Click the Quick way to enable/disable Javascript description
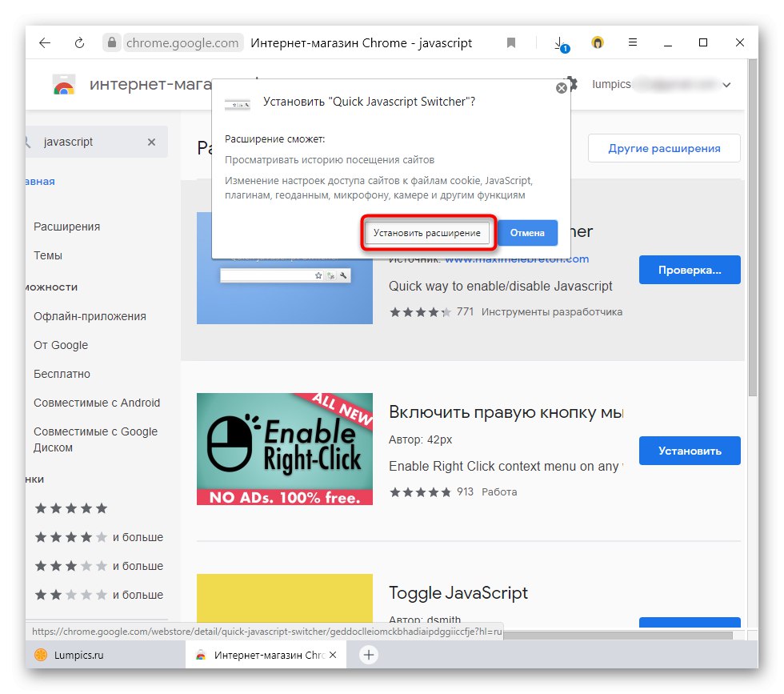 (501, 287)
